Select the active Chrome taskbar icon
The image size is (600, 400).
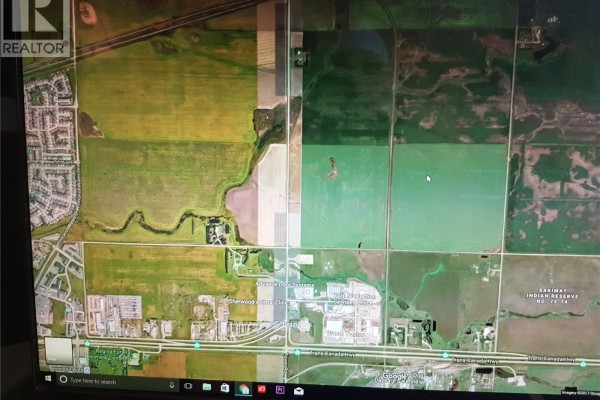pyautogui.click(x=244, y=389)
